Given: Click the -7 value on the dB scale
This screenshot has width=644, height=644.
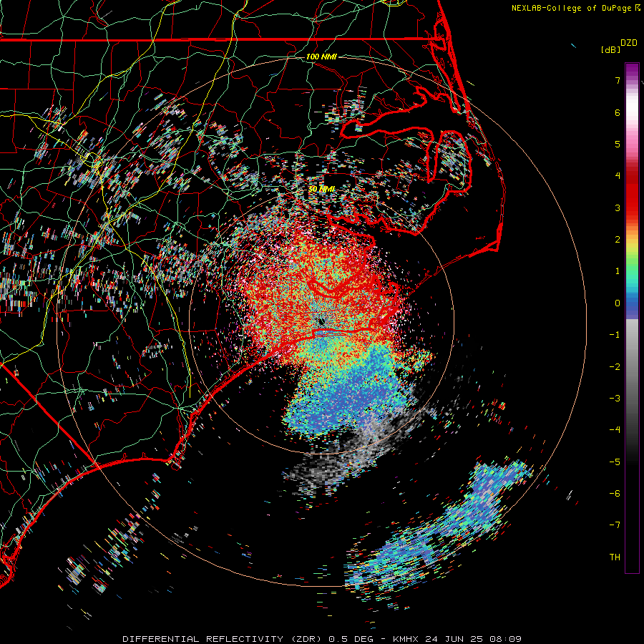Looking at the screenshot, I should 615,525.
